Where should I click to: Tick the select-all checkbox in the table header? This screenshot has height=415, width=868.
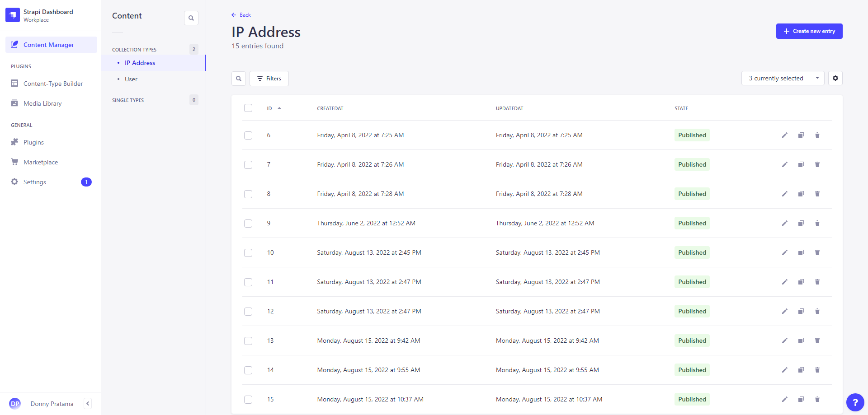pyautogui.click(x=248, y=108)
